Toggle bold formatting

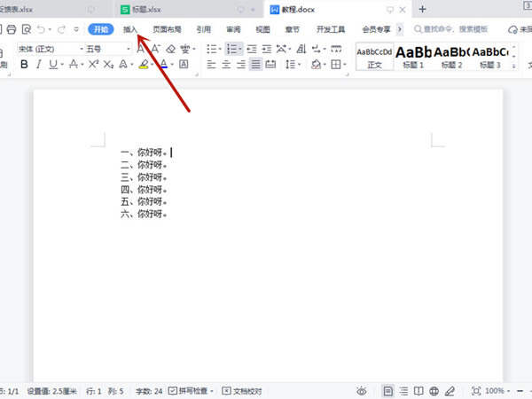tap(24, 64)
